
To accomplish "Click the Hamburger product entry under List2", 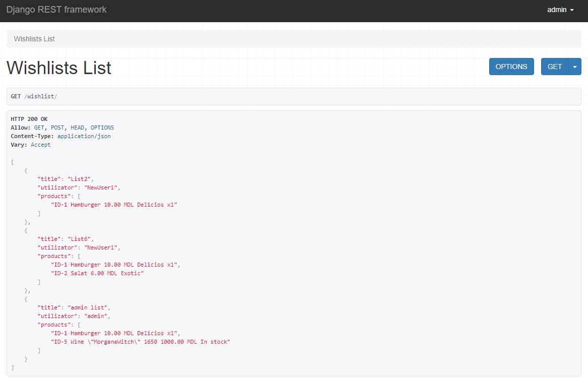I will pos(113,205).
